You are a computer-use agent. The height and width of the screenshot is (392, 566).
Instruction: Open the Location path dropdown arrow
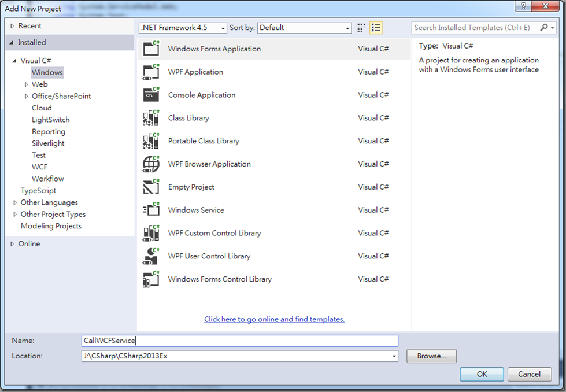click(x=394, y=356)
